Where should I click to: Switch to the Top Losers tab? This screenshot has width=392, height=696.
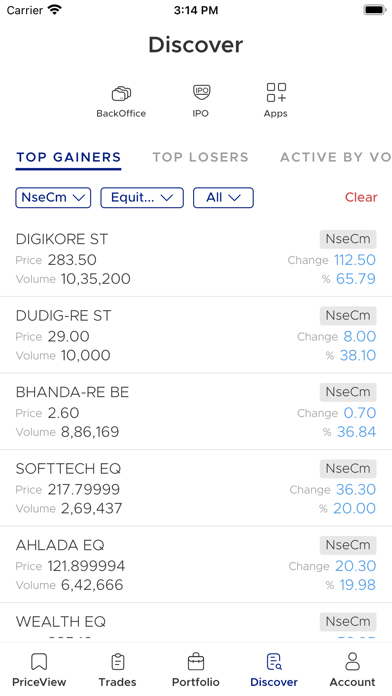pos(201,157)
